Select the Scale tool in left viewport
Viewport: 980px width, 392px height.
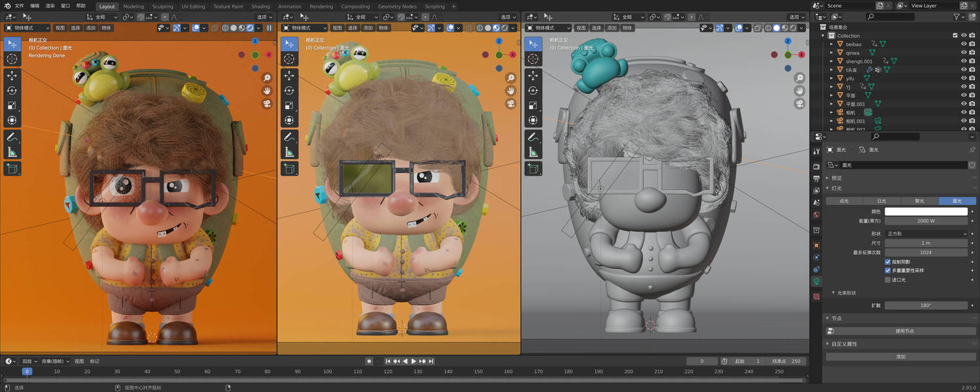(x=12, y=106)
